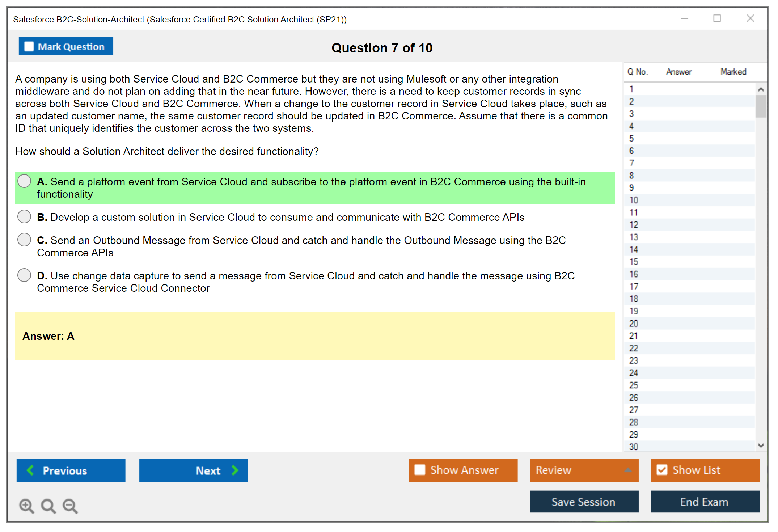Select answer option C radio button
Screen dimensions: 778x532
click(24, 240)
